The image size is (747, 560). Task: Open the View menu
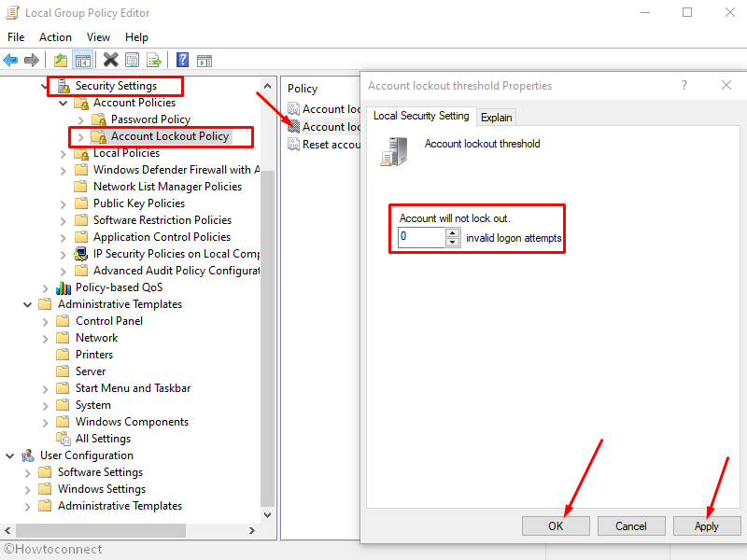(98, 37)
